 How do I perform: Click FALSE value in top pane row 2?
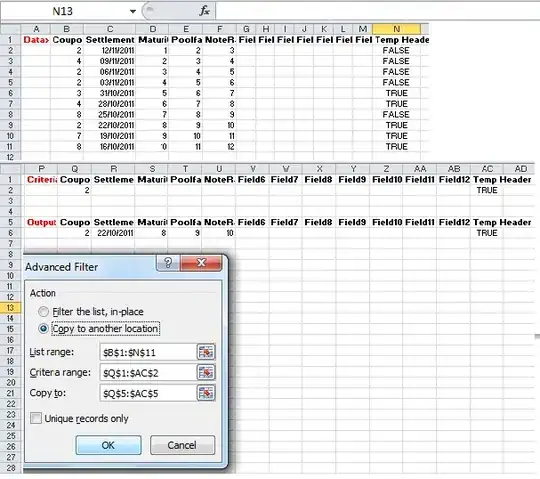[x=396, y=50]
